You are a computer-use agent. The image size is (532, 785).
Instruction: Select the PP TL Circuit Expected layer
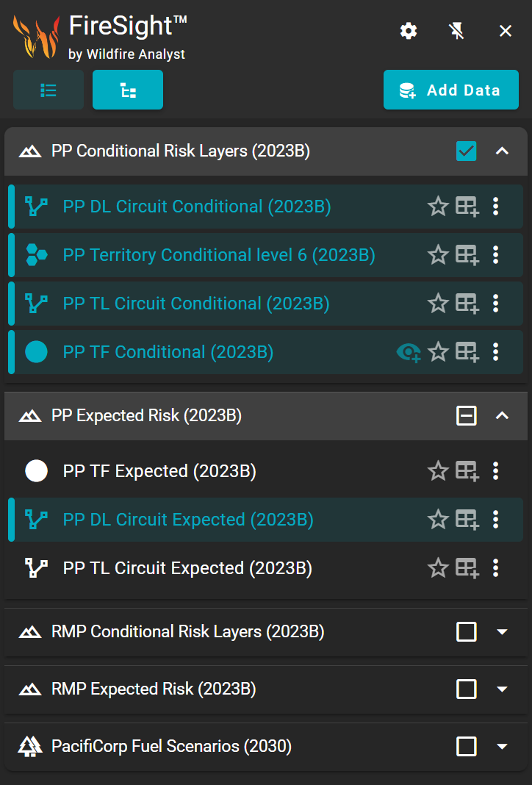187,568
